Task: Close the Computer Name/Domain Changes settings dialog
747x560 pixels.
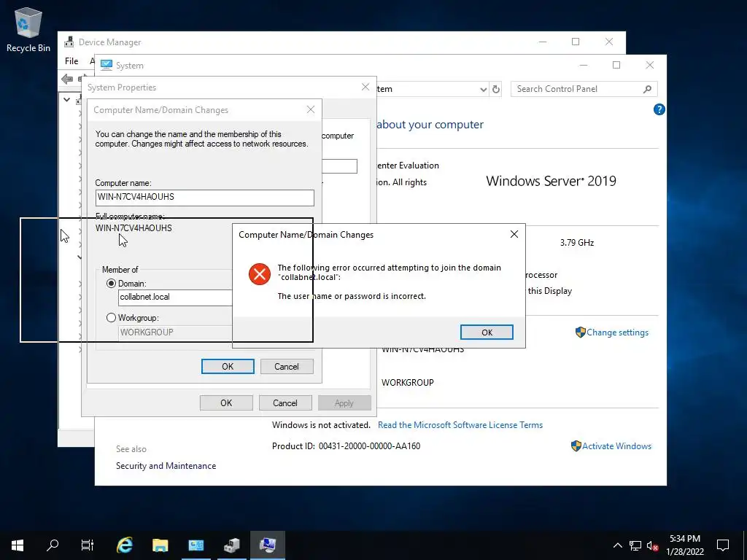Action: pyautogui.click(x=311, y=110)
